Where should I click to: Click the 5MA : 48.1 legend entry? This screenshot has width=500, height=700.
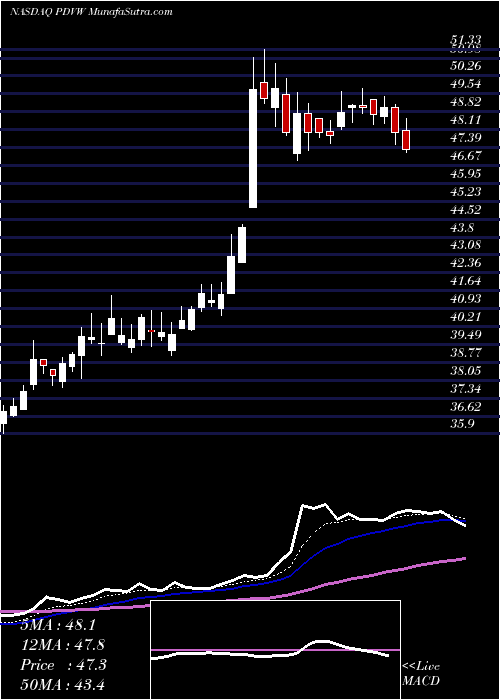tap(58, 625)
